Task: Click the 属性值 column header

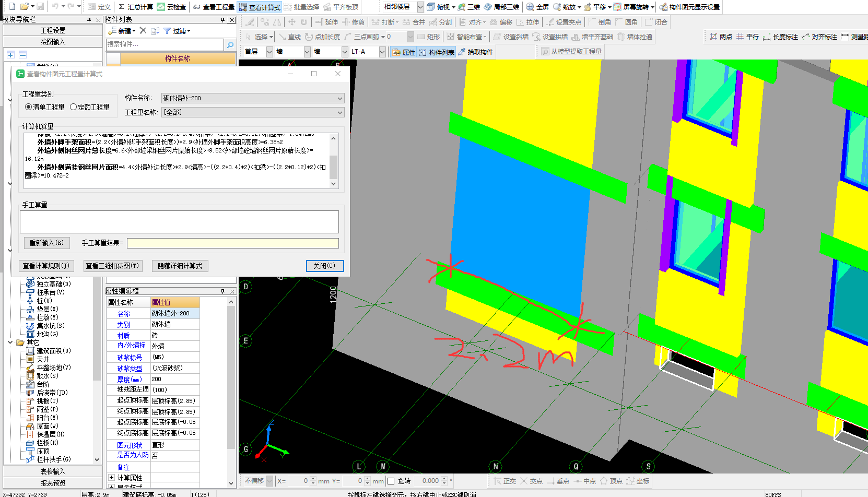Action: tap(174, 302)
